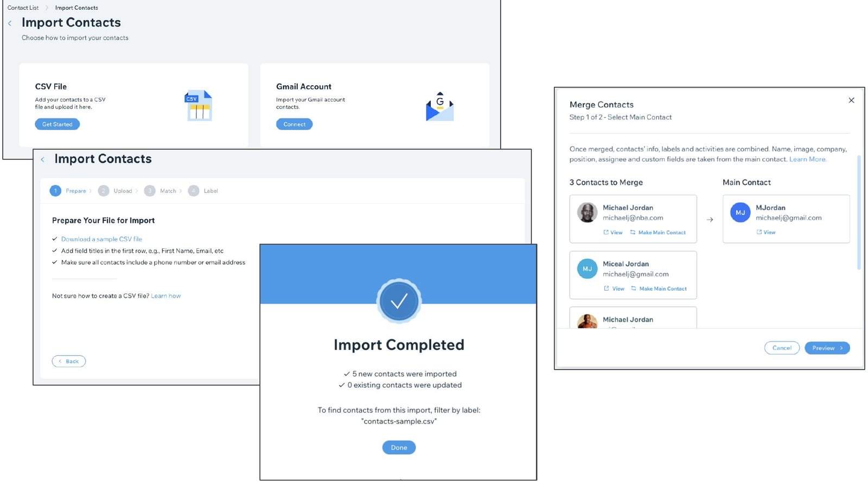Open Learn More link in Merge Contacts
The image size is (868, 482).
(807, 159)
